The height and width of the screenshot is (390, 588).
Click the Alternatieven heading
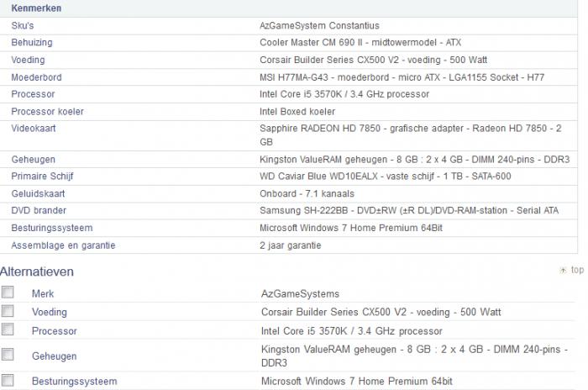tap(37, 271)
